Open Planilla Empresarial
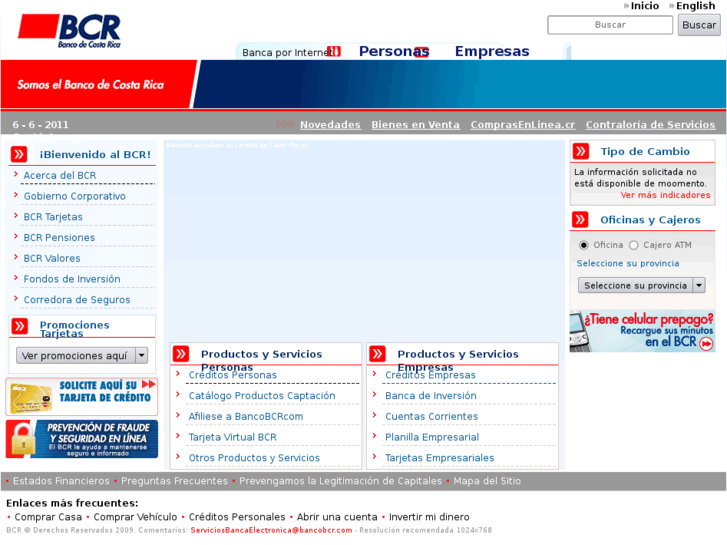 (432, 437)
